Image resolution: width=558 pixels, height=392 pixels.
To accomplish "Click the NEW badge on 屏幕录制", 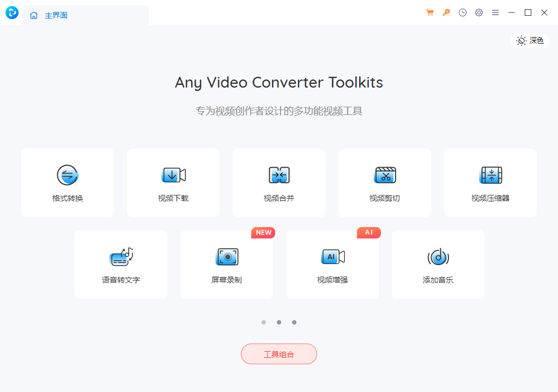I will point(263,232).
